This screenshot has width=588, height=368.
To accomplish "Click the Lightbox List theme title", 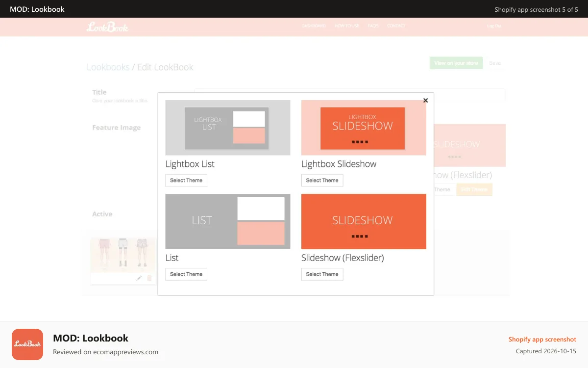I will (190, 164).
